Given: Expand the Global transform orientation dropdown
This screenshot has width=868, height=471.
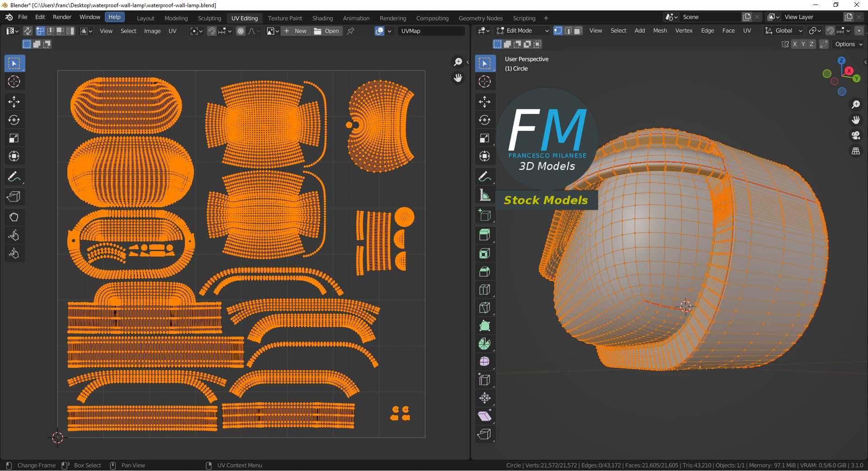Looking at the screenshot, I should [x=783, y=31].
